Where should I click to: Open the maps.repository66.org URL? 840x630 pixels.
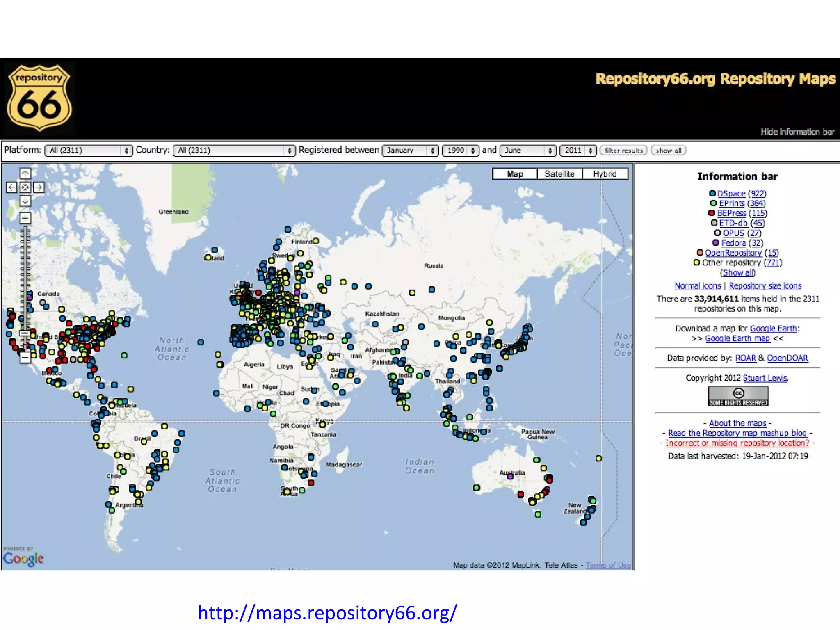(327, 613)
